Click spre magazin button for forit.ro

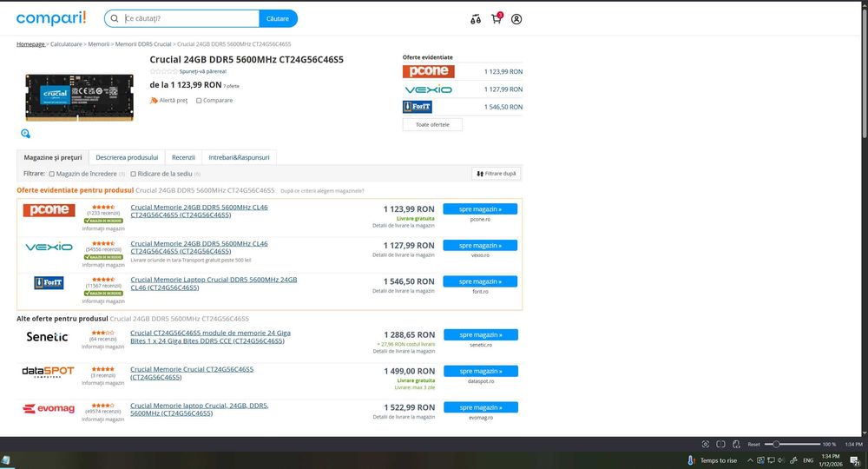coord(480,281)
